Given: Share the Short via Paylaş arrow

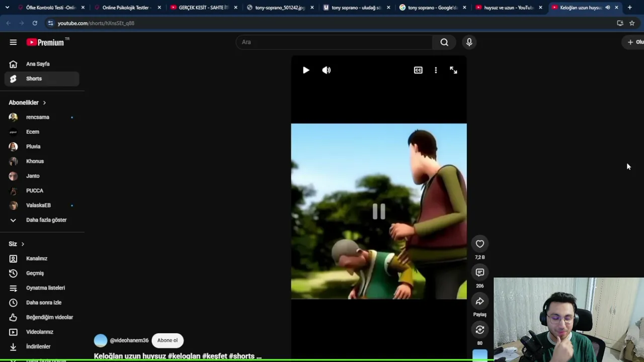Looking at the screenshot, I should pyautogui.click(x=480, y=301).
